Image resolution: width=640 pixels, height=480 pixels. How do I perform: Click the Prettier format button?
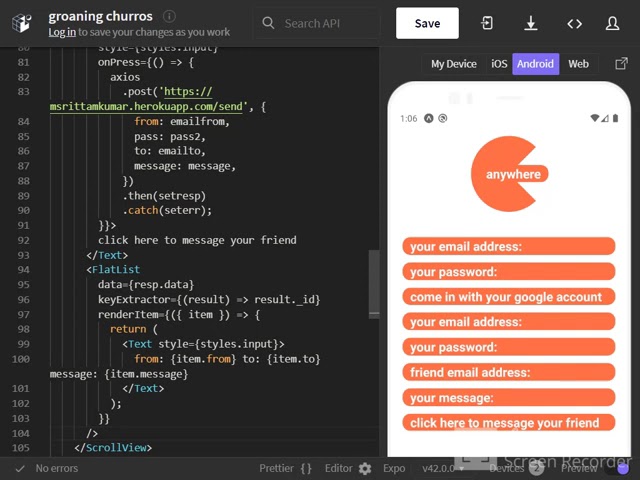[x=285, y=468]
